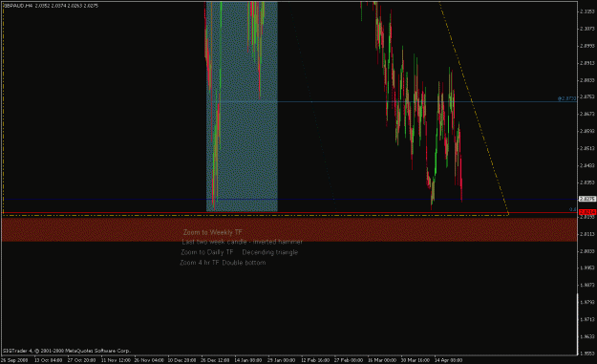Click the 26 Sep 2008 time axis label
This screenshot has width=597, height=364.
[14, 360]
